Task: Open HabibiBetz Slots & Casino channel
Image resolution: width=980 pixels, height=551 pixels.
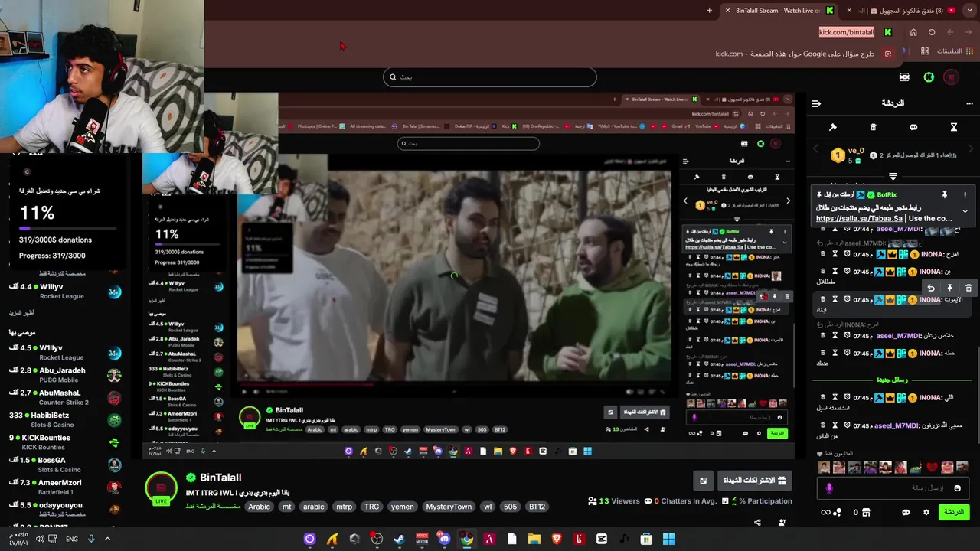Action: [65, 419]
